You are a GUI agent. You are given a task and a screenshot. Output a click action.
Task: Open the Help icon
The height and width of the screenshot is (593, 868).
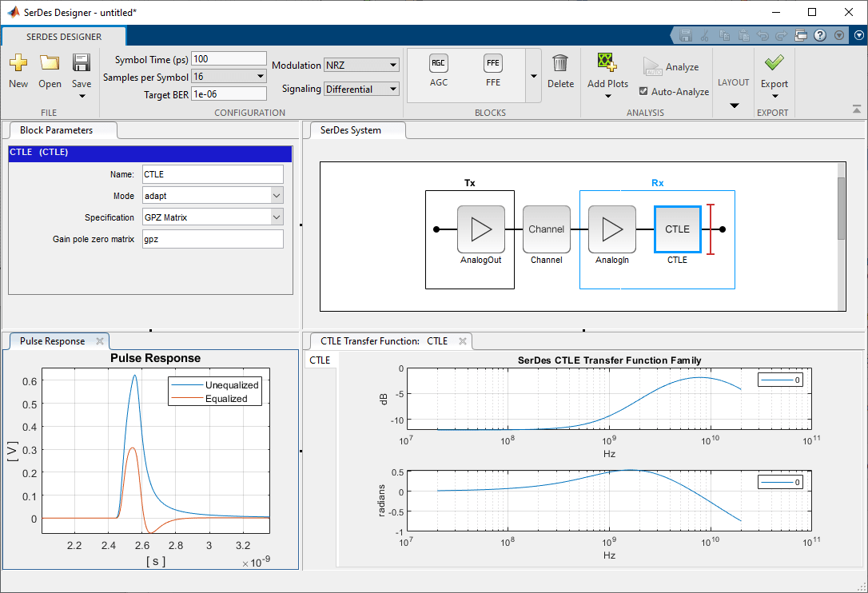[820, 35]
